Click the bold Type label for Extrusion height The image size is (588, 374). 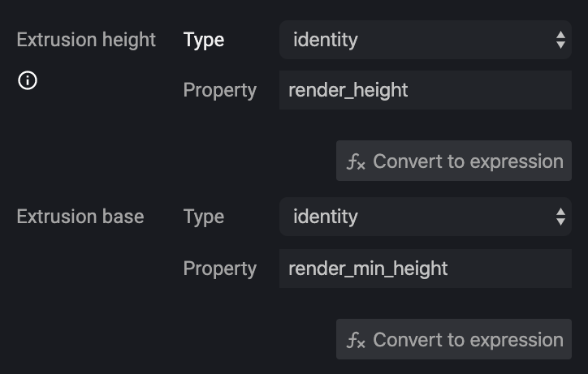pyautogui.click(x=204, y=40)
